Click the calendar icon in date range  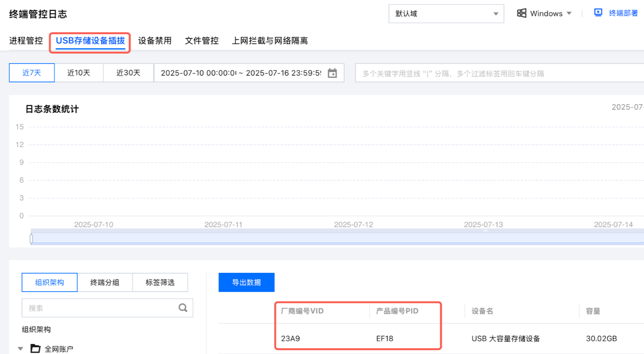click(x=332, y=73)
